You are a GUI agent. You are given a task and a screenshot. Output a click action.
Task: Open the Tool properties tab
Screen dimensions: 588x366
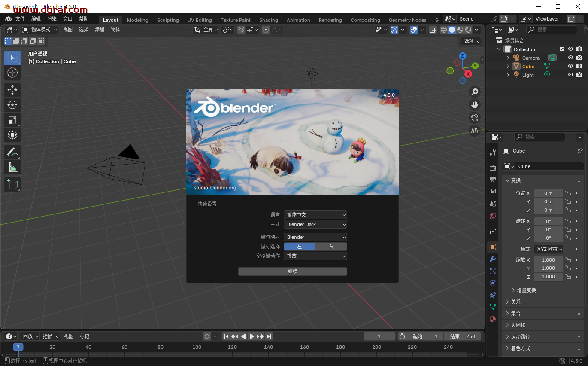[x=493, y=152]
